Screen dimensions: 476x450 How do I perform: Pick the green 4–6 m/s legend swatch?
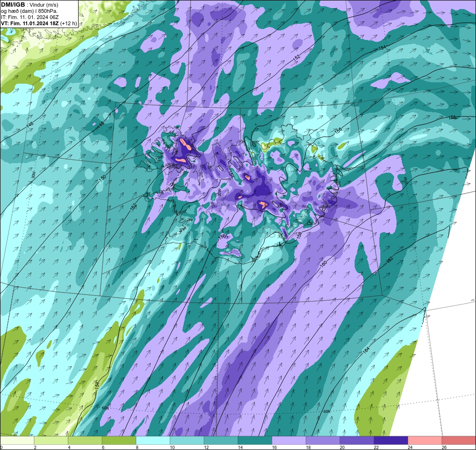coord(85,440)
